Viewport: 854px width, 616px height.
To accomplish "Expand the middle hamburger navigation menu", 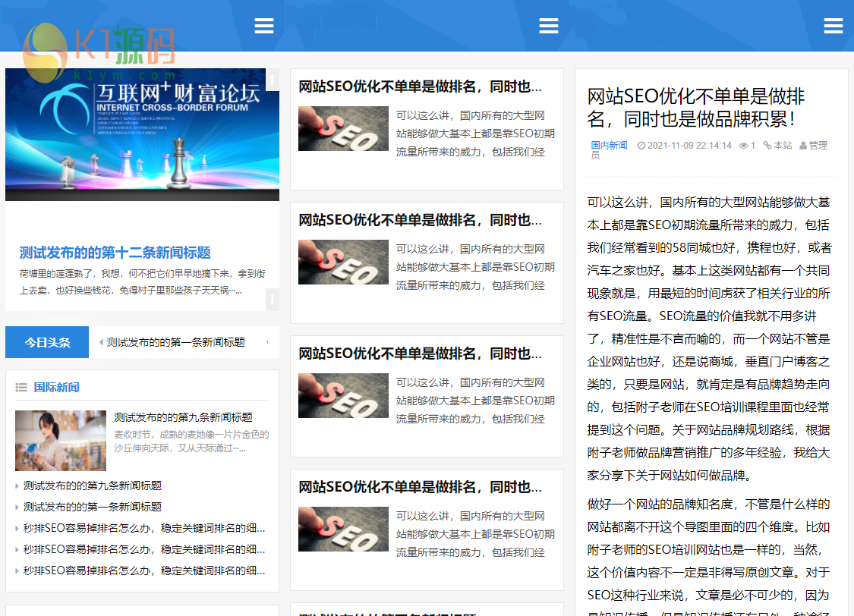I will 549,26.
